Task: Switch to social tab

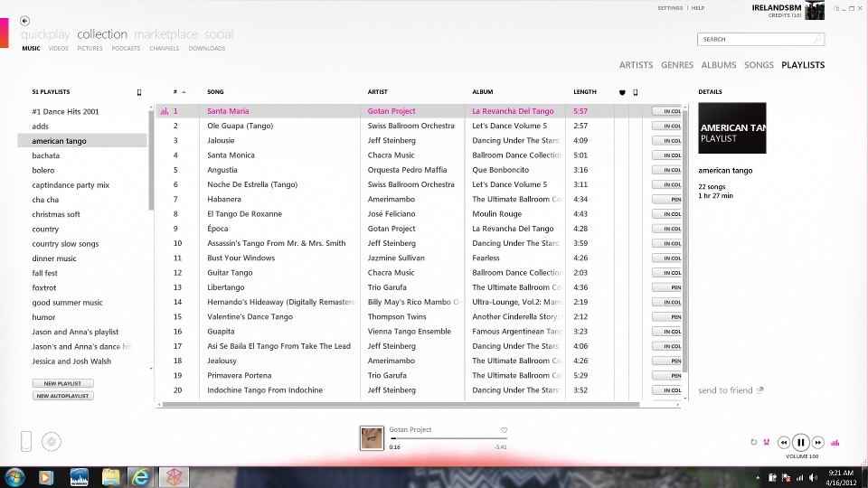Action: [219, 34]
